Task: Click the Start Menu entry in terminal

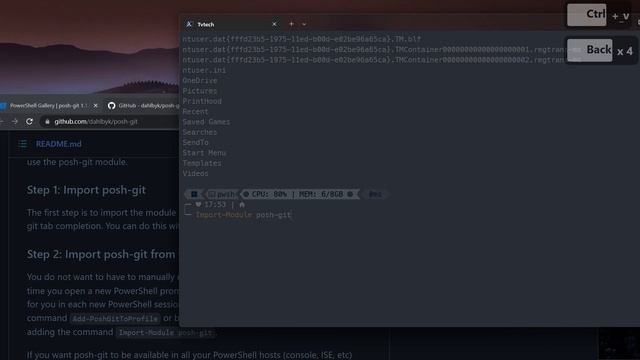Action: pos(204,153)
